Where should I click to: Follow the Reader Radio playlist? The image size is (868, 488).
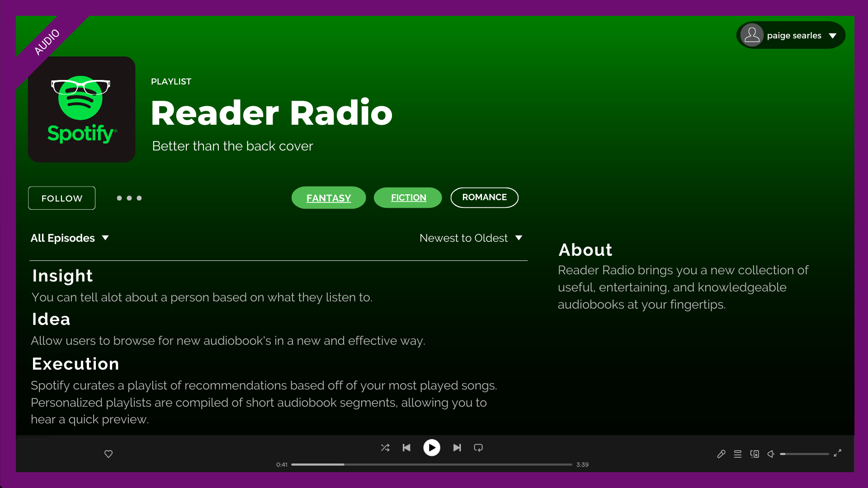click(x=62, y=198)
